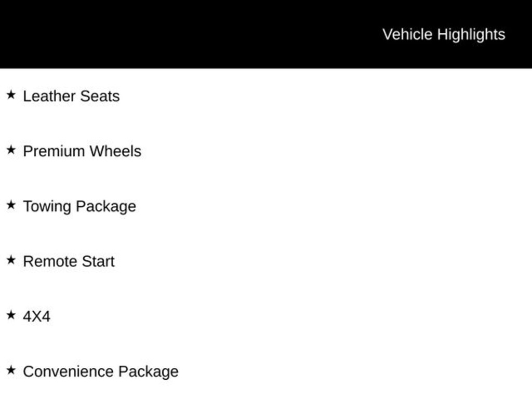Click the Convenience Package feature label
This screenshot has width=532, height=399.
(101, 371)
